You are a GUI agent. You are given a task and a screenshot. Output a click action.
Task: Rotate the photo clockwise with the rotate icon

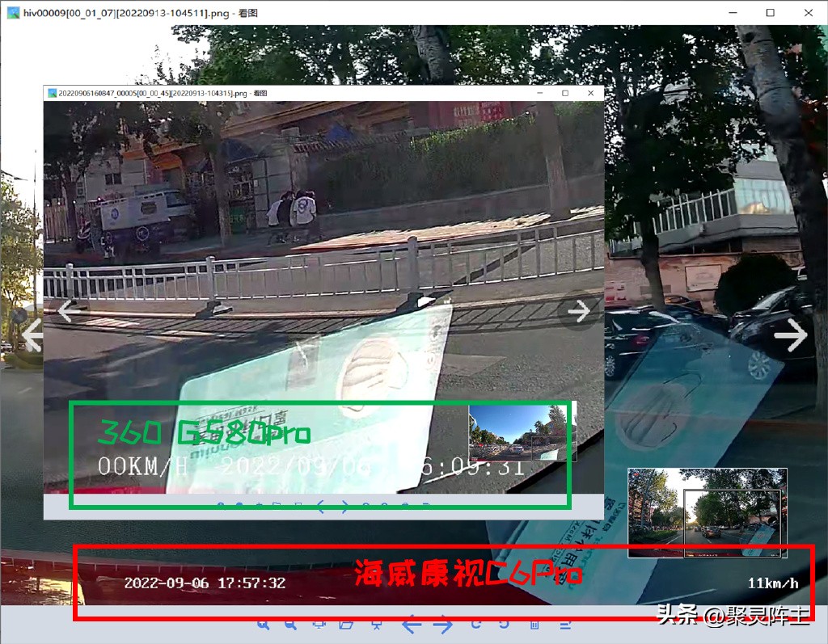point(477,625)
